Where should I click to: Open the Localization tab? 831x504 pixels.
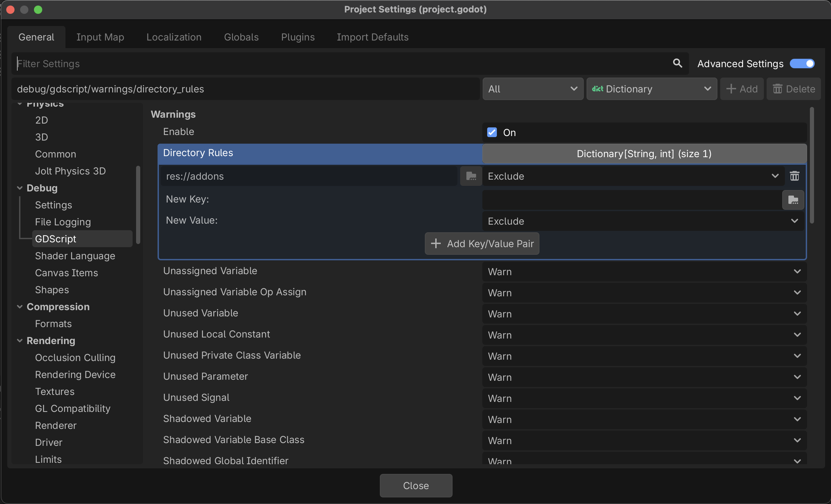coord(174,37)
